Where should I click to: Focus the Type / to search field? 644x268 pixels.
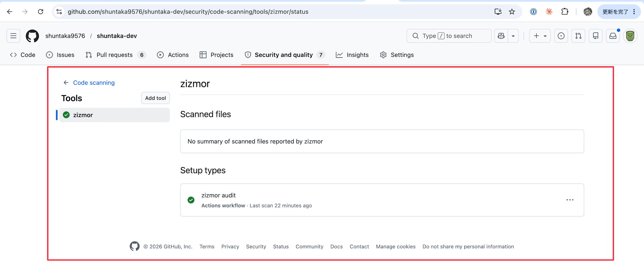click(x=449, y=36)
